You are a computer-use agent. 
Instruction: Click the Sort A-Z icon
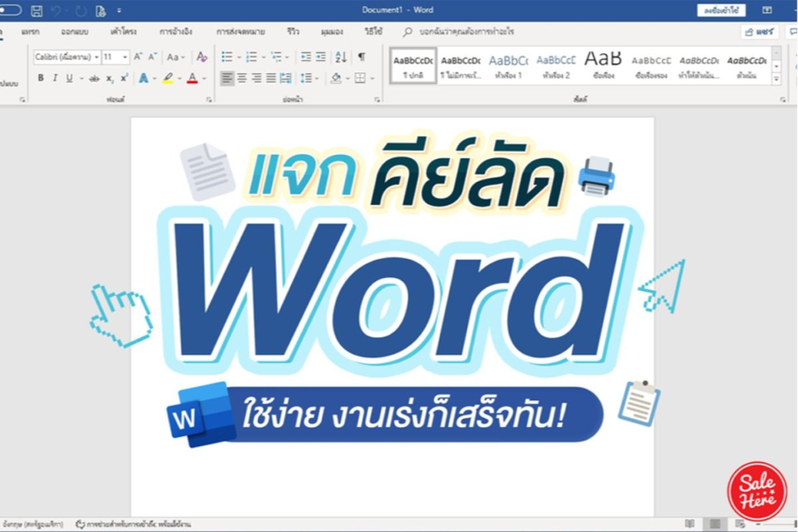click(341, 57)
